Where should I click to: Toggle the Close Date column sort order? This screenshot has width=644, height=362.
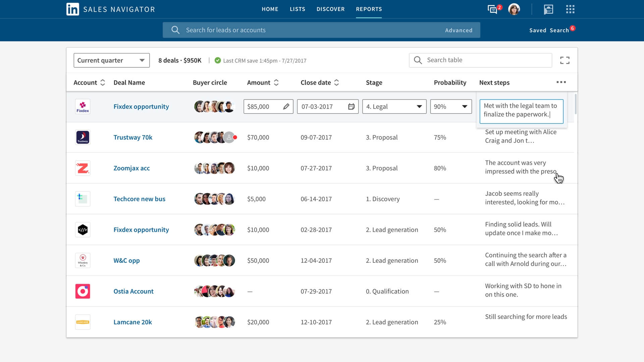(x=337, y=82)
